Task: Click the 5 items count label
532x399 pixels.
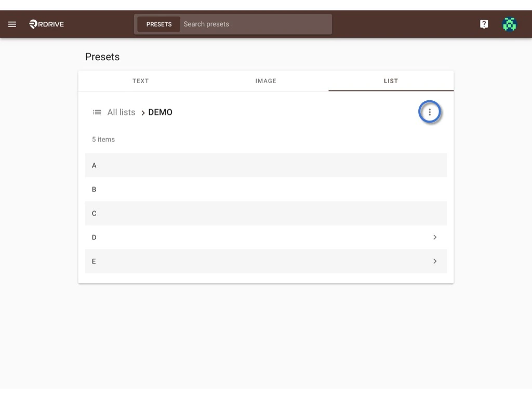Action: coord(103,139)
